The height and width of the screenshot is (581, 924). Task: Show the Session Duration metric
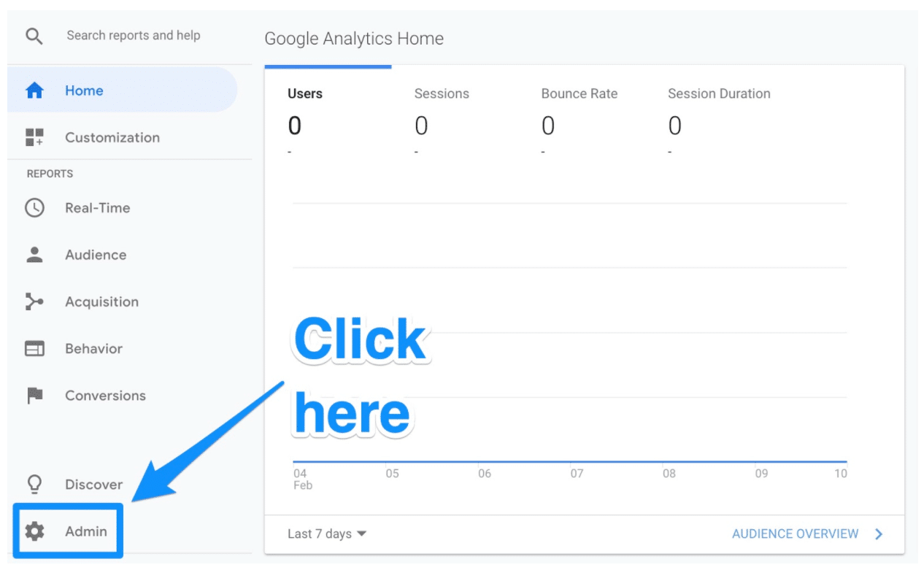tap(719, 94)
